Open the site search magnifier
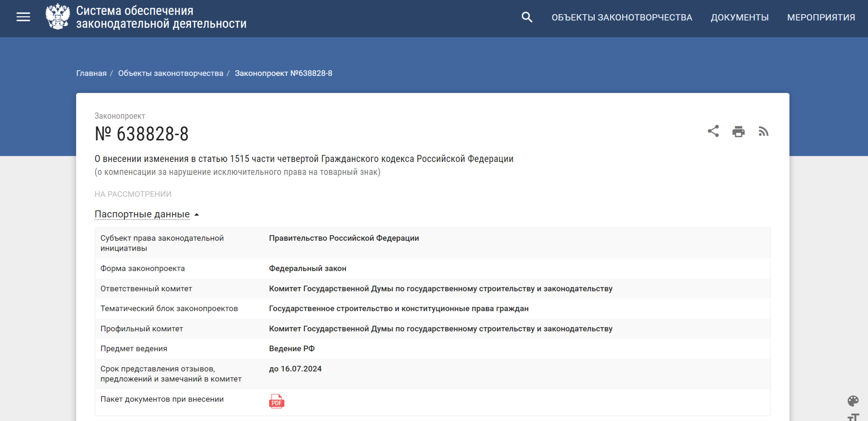The width and height of the screenshot is (868, 421). pos(527,17)
